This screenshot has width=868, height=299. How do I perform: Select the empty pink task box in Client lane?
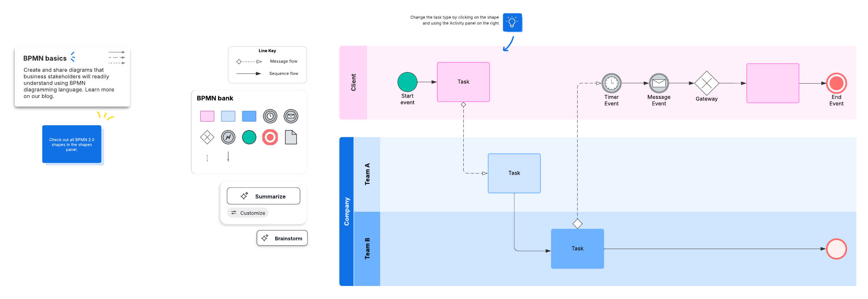773,83
